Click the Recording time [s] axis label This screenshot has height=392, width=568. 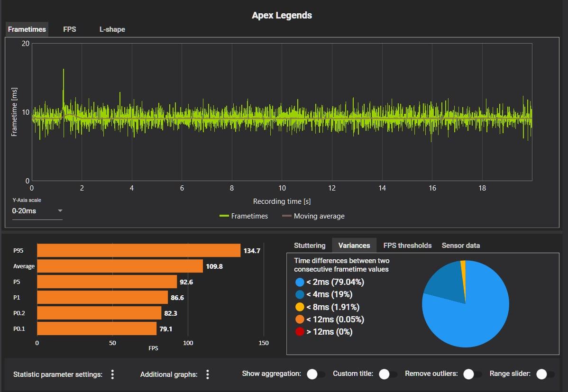pyautogui.click(x=282, y=201)
